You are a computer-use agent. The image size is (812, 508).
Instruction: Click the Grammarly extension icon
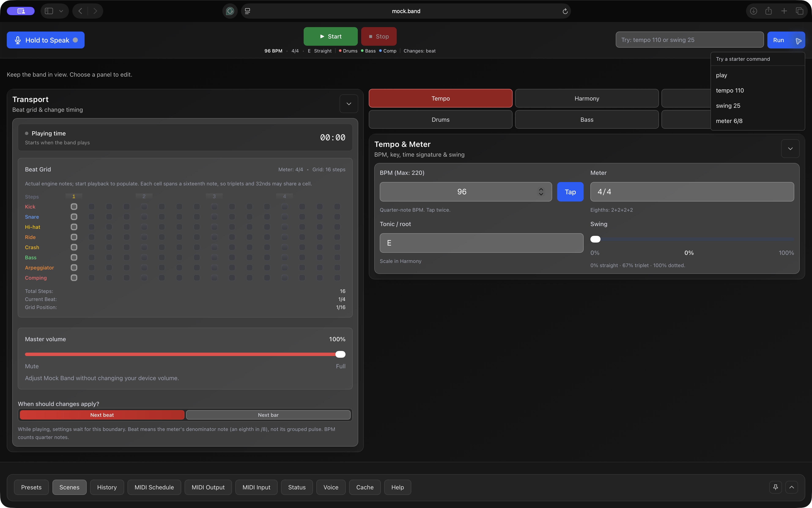click(230, 11)
